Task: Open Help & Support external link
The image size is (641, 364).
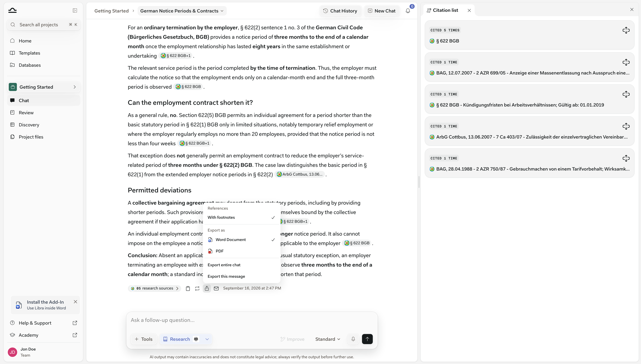Action: pos(75,323)
